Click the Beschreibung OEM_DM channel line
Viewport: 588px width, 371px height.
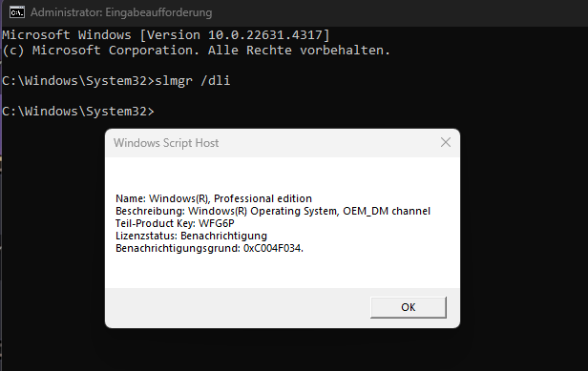[273, 211]
